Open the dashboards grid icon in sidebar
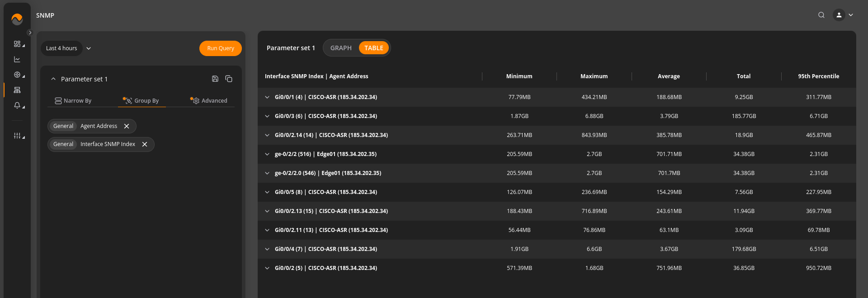The image size is (868, 298). pyautogui.click(x=17, y=44)
